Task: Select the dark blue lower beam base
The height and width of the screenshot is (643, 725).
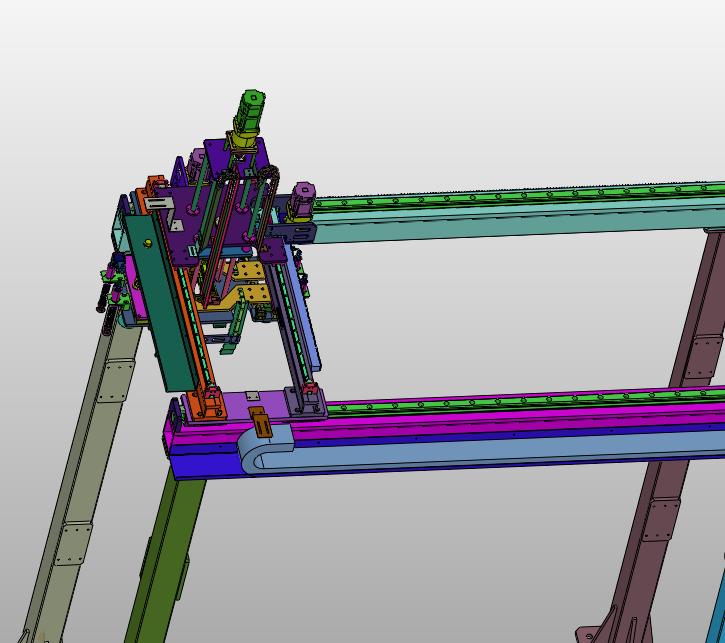Action: click(203, 464)
